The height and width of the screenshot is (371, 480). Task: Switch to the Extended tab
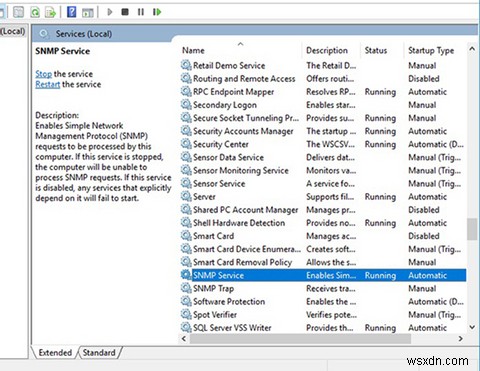click(x=55, y=353)
